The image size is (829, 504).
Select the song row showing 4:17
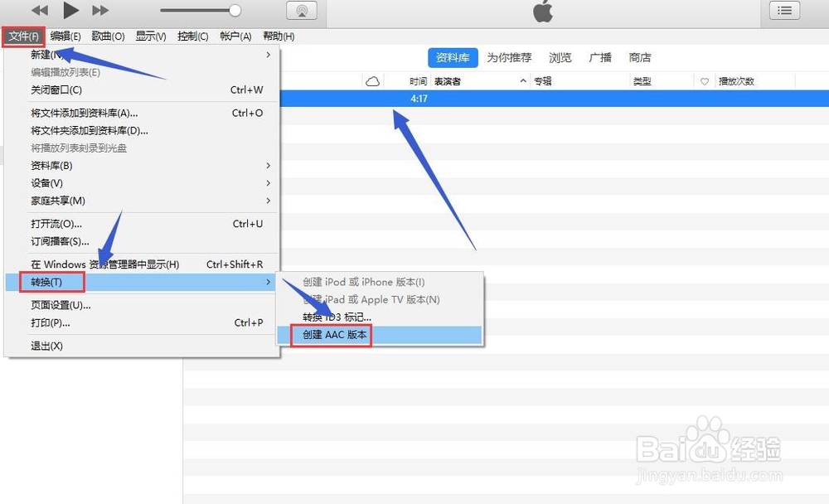[554, 99]
